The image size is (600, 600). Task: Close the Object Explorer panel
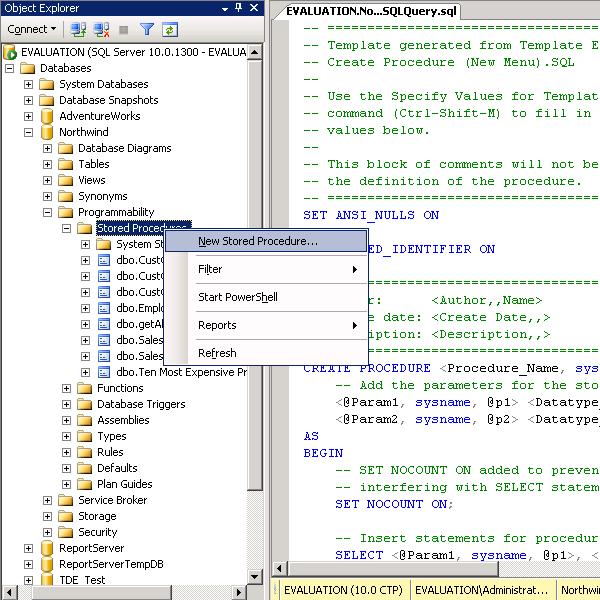pyautogui.click(x=254, y=8)
